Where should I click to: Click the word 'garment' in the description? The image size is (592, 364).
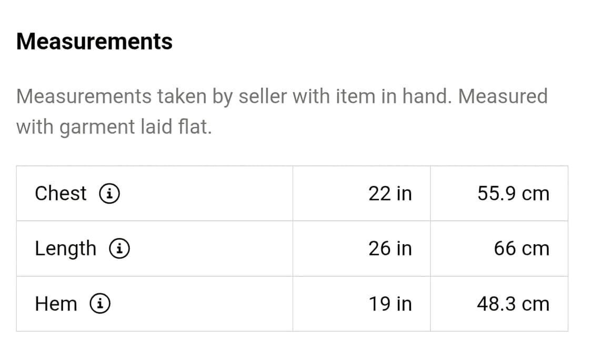tap(97, 127)
